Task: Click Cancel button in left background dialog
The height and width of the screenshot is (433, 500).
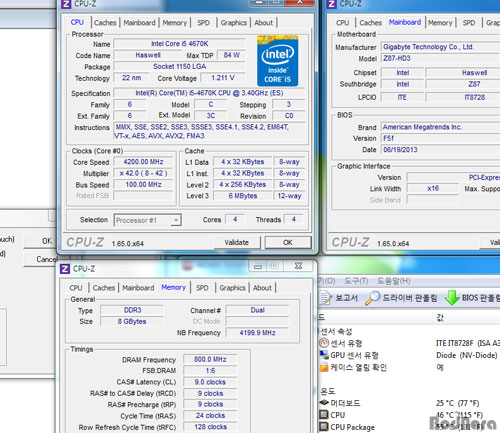Action: pos(39,259)
